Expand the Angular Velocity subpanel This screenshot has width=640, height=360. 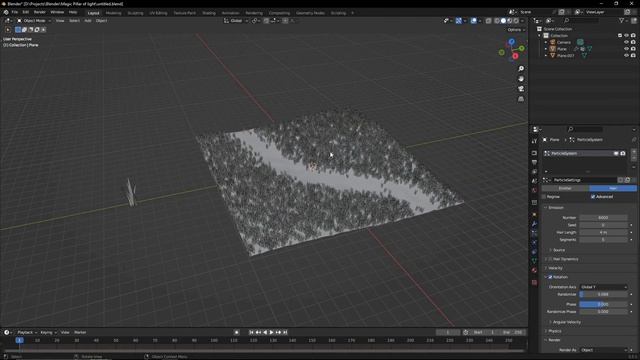click(566, 322)
